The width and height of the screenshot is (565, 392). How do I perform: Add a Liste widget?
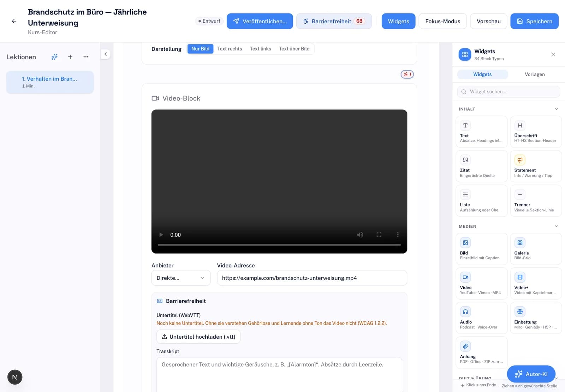482,201
